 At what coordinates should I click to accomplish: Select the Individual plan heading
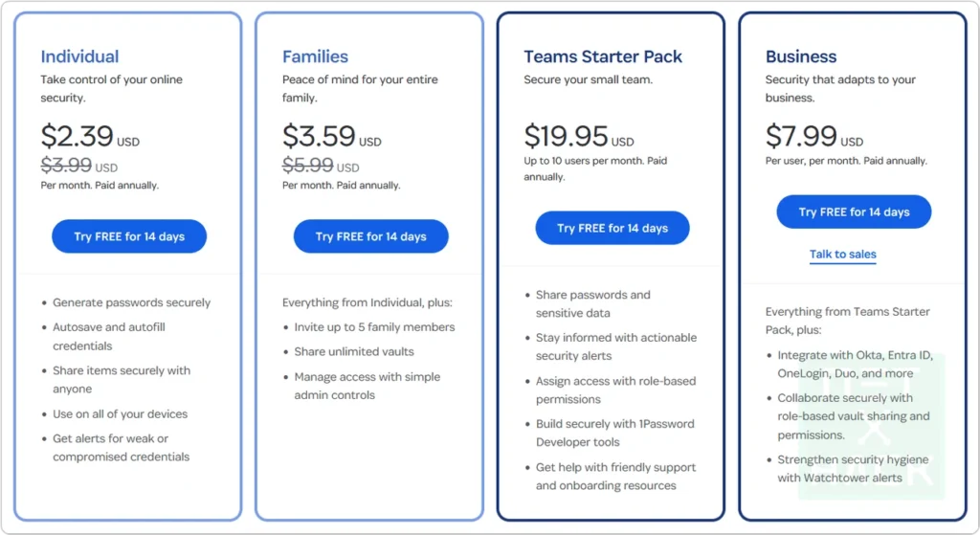(79, 56)
